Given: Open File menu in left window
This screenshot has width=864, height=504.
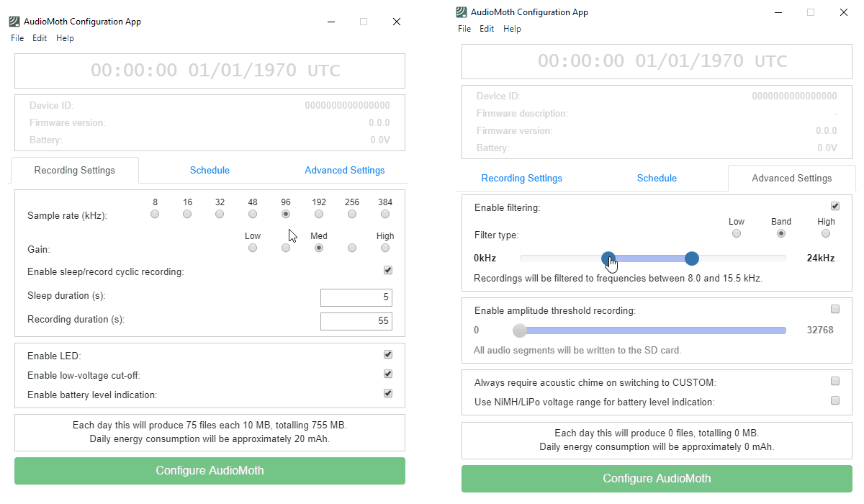Looking at the screenshot, I should 17,38.
